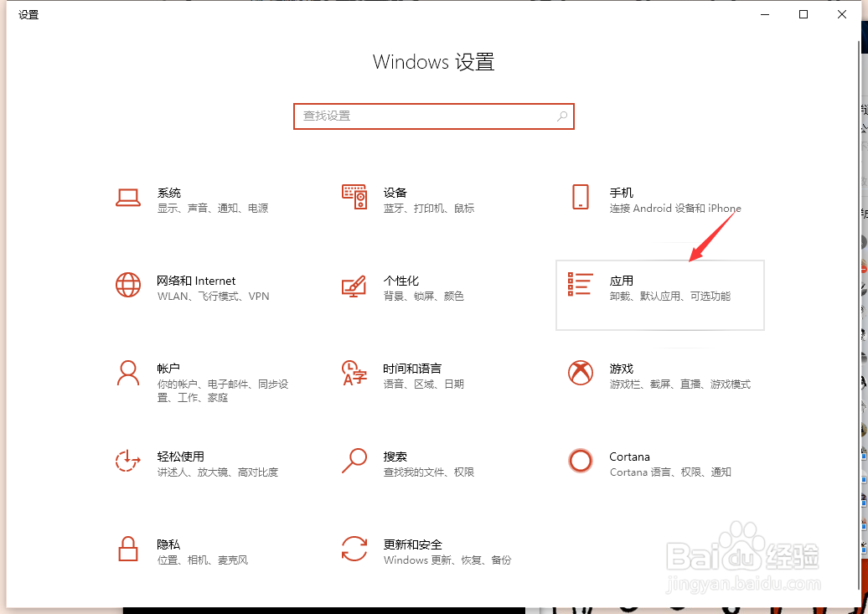The image size is (868, 614).
Task: Click the search magnifier in the settings box
Action: (561, 116)
